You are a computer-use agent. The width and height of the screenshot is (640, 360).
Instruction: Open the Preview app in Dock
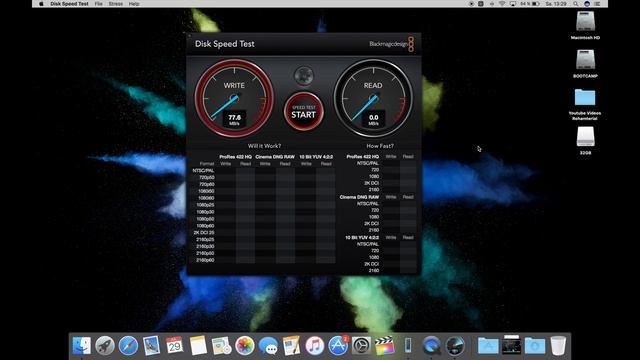point(151,346)
